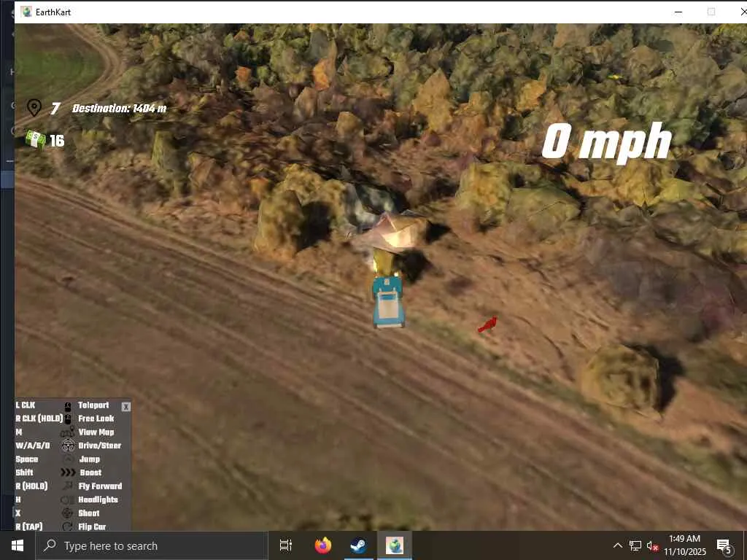
Task: Click the Headlights icon in controls list
Action: (x=67, y=499)
